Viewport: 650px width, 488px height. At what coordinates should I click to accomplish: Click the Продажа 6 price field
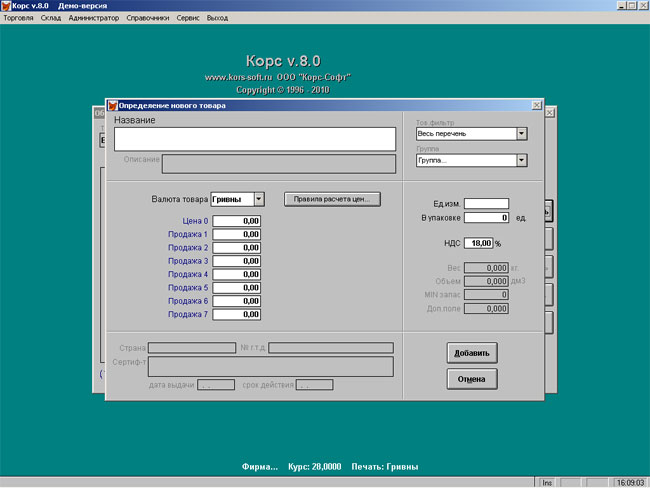coord(237,301)
